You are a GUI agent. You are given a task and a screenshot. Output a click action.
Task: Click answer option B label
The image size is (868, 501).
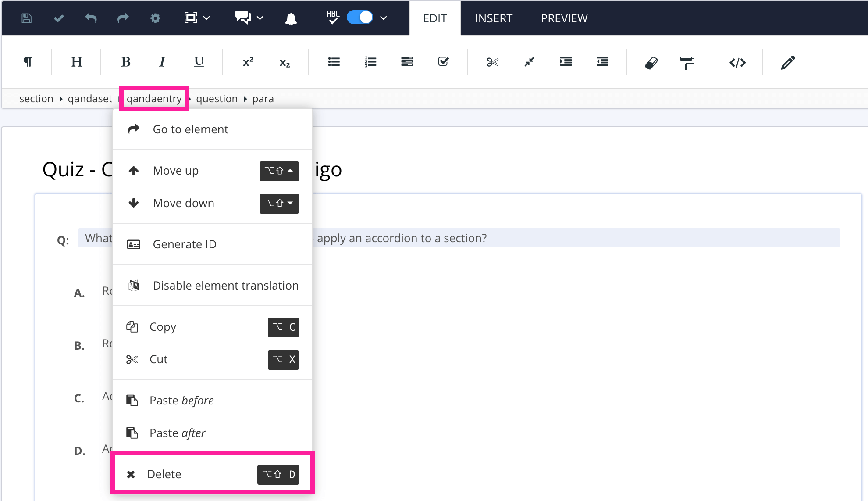tap(79, 345)
